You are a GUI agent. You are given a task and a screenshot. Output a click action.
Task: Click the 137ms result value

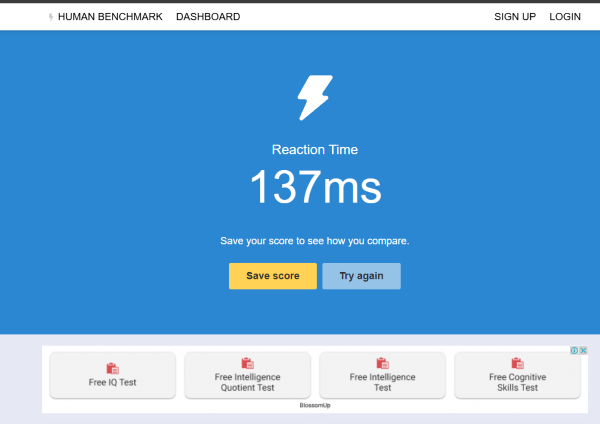click(x=315, y=187)
